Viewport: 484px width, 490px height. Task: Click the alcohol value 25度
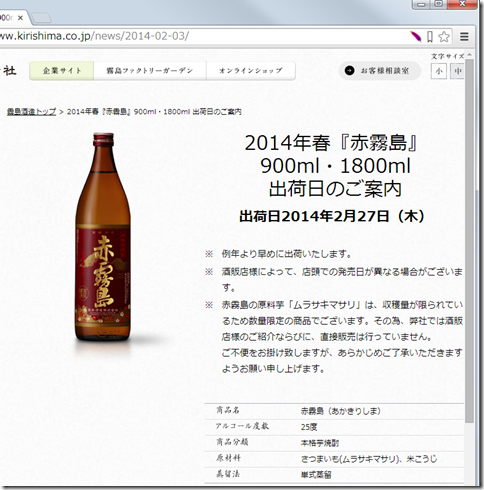(309, 427)
